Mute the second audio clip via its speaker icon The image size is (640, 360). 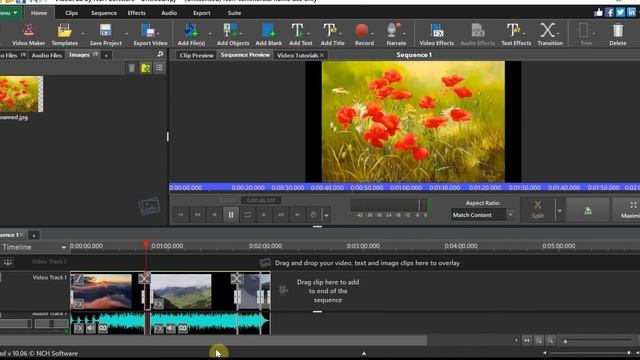(x=171, y=328)
